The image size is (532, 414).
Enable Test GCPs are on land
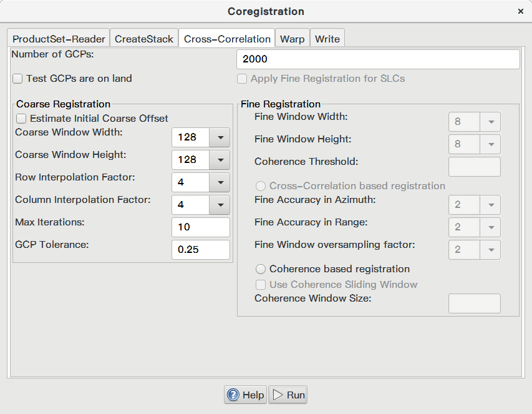17,79
